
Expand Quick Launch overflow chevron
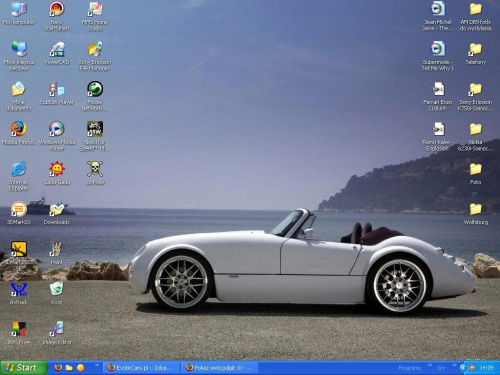click(x=97, y=365)
